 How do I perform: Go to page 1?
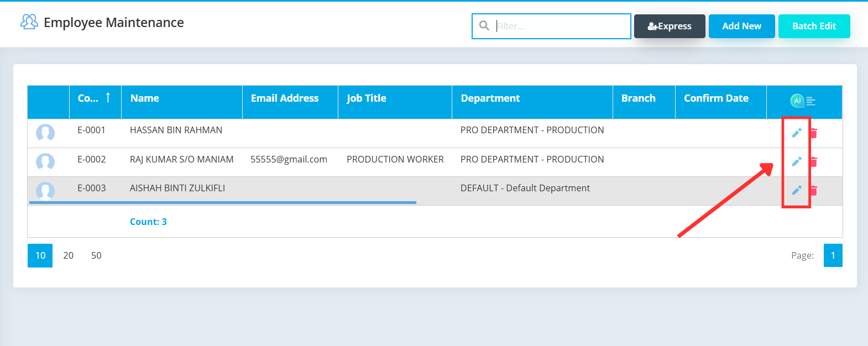click(833, 255)
